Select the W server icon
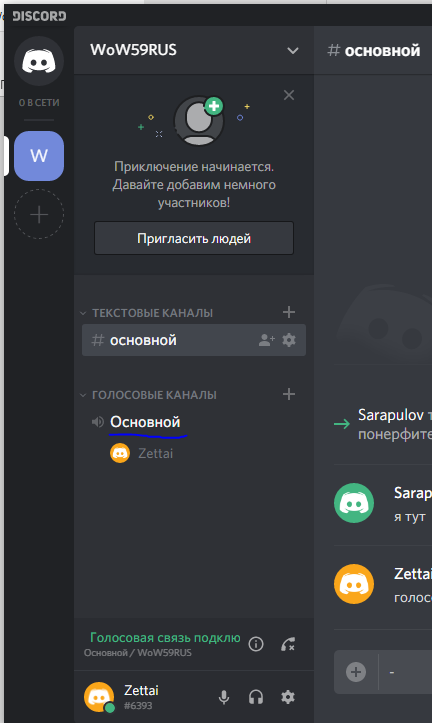 tap(39, 156)
